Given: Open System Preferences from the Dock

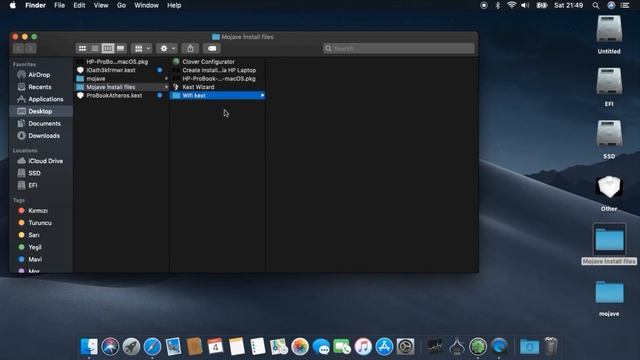Looking at the screenshot, I should click(x=406, y=347).
